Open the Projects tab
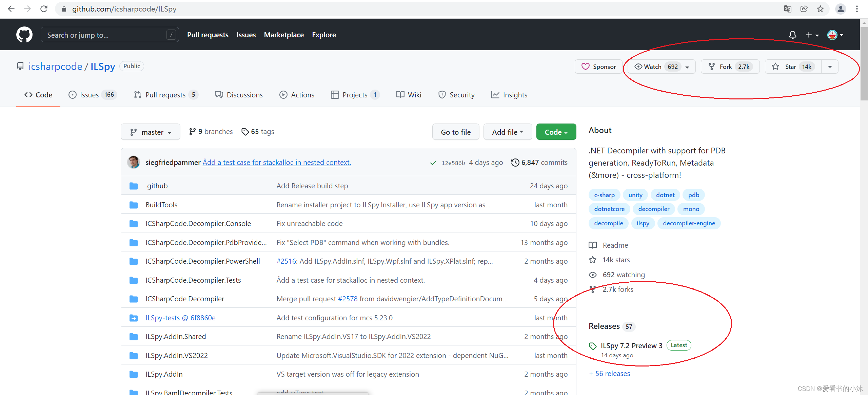Screen dimensions: 868x395 (355, 95)
